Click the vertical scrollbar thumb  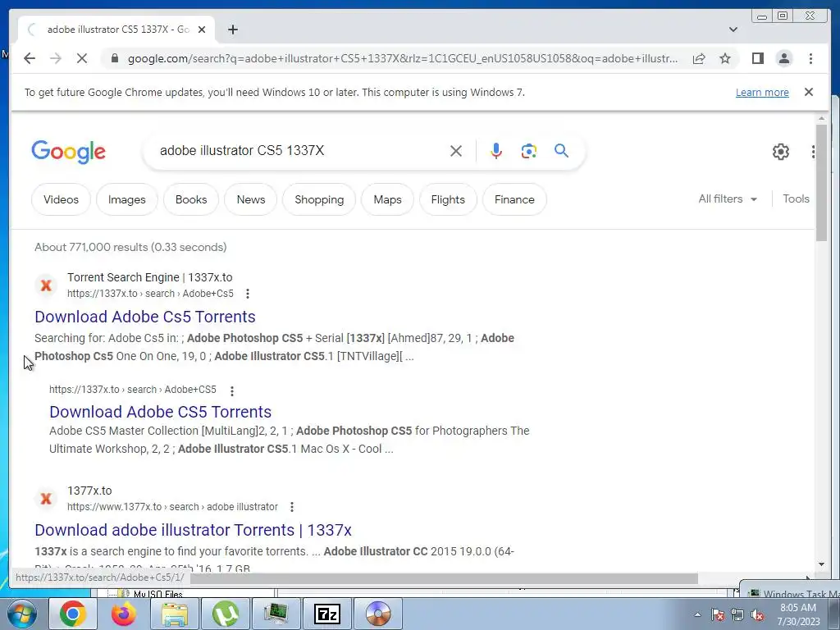click(x=821, y=183)
